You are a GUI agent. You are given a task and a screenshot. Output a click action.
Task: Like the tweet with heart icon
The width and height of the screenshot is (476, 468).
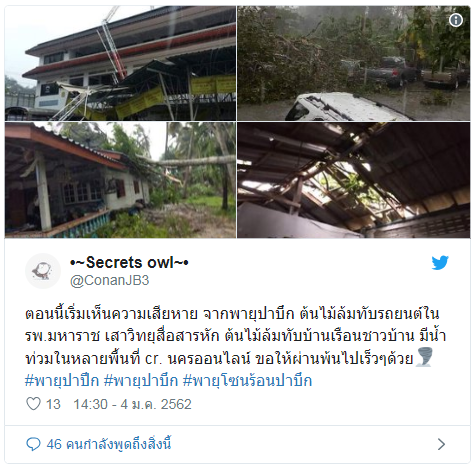coord(33,404)
